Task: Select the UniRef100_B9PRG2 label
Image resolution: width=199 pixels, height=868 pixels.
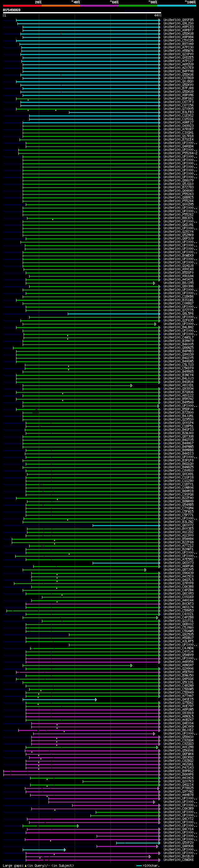Action: pyautogui.click(x=179, y=771)
